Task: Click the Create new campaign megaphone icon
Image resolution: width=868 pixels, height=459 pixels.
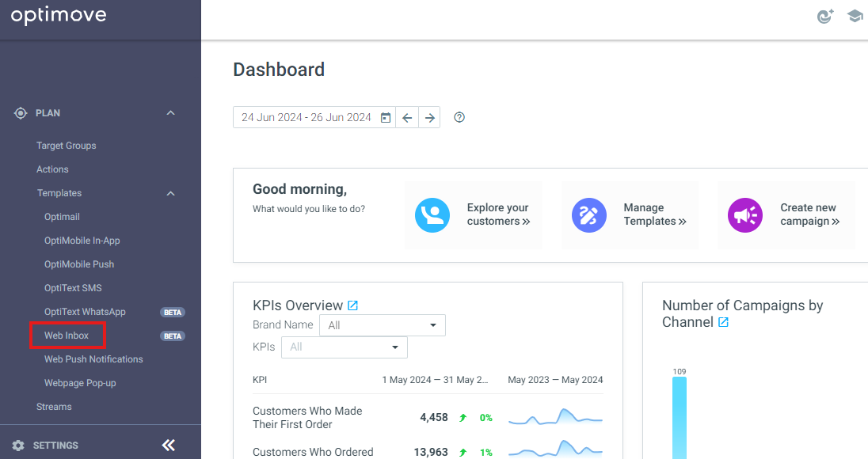Action: pos(745,215)
